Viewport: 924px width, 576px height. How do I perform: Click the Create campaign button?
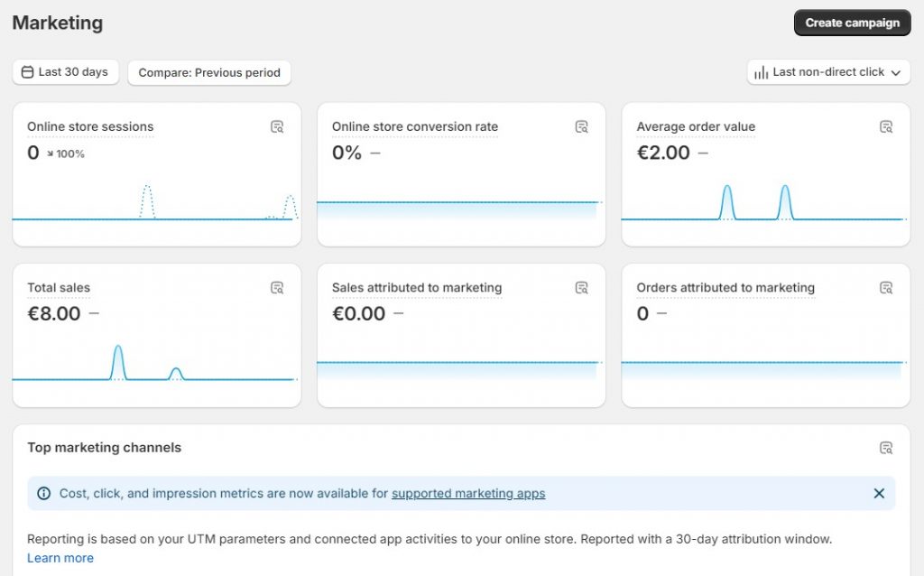pyautogui.click(x=852, y=22)
